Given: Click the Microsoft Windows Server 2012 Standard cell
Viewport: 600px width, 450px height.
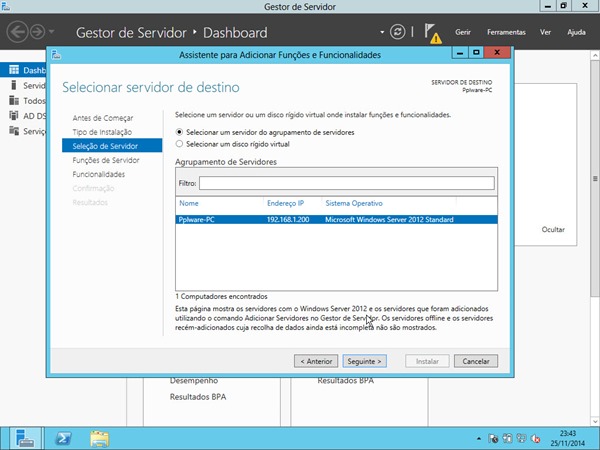Looking at the screenshot, I should tap(389, 220).
